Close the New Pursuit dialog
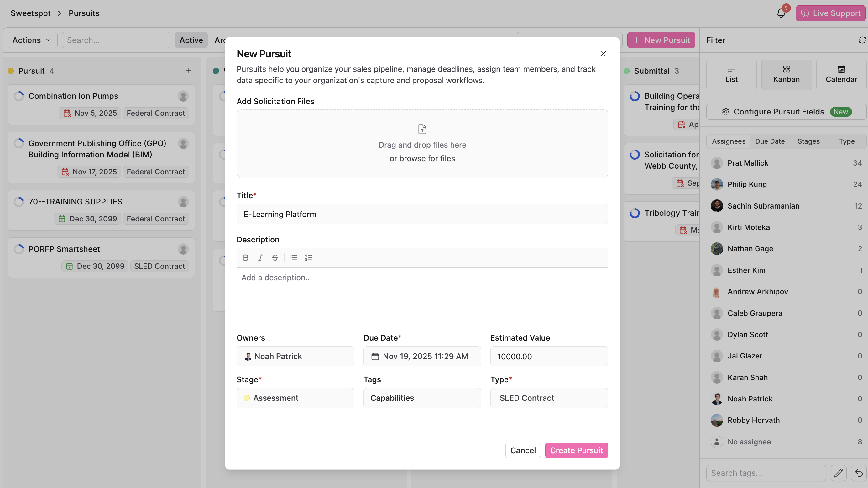The width and height of the screenshot is (868, 488). (603, 54)
